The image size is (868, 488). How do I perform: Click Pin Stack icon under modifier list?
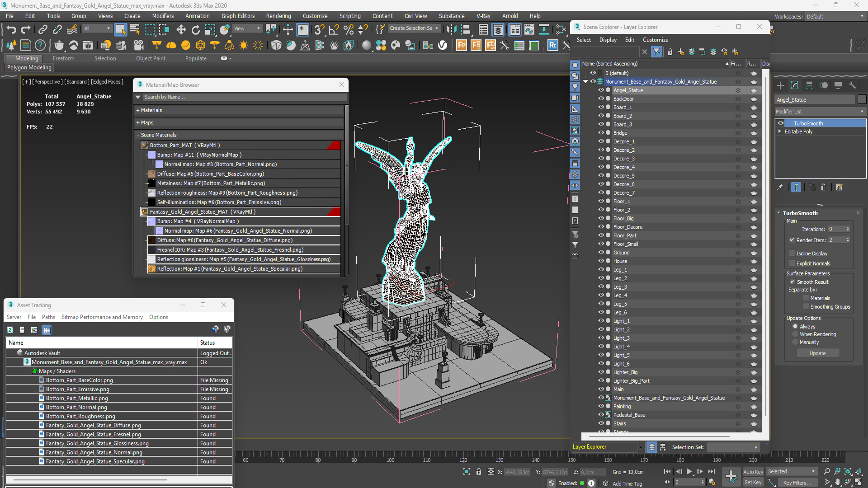pos(780,187)
